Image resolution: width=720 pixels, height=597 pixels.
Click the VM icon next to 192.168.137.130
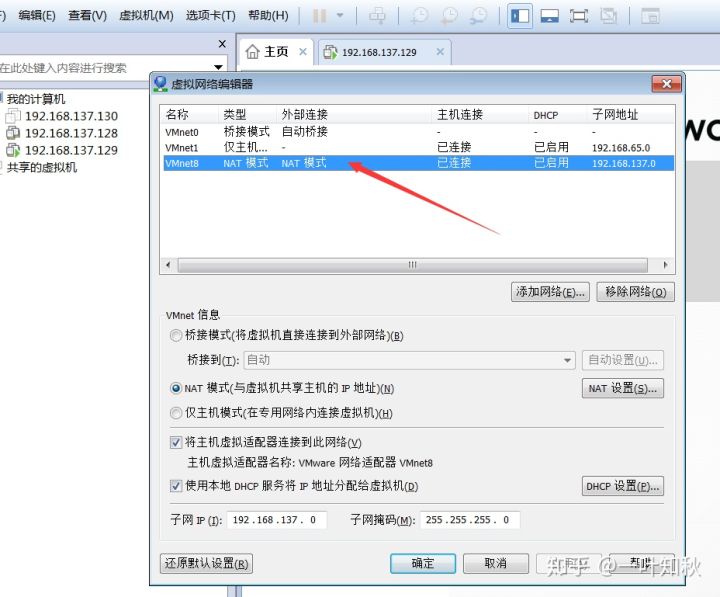pos(13,116)
